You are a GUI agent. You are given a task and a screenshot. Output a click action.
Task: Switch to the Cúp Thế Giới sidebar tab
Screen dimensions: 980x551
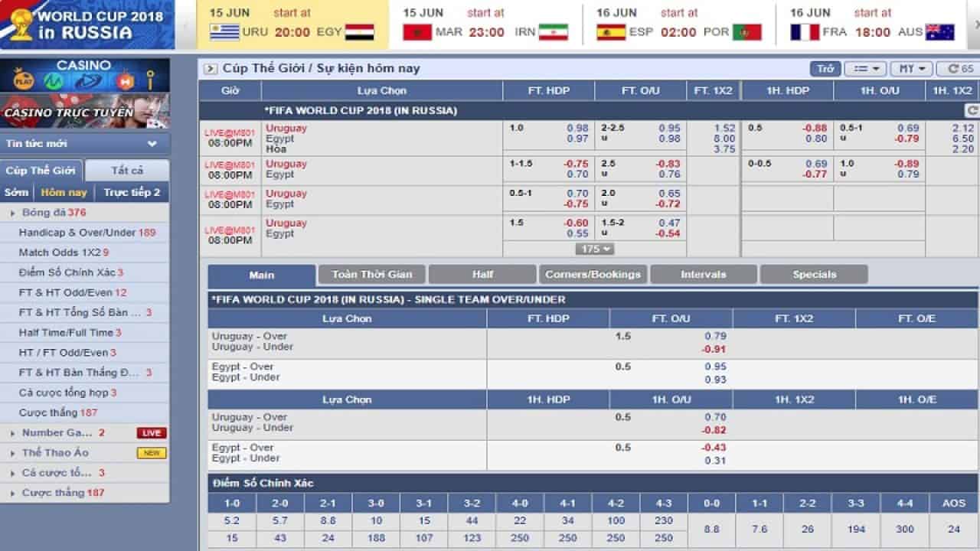(41, 170)
